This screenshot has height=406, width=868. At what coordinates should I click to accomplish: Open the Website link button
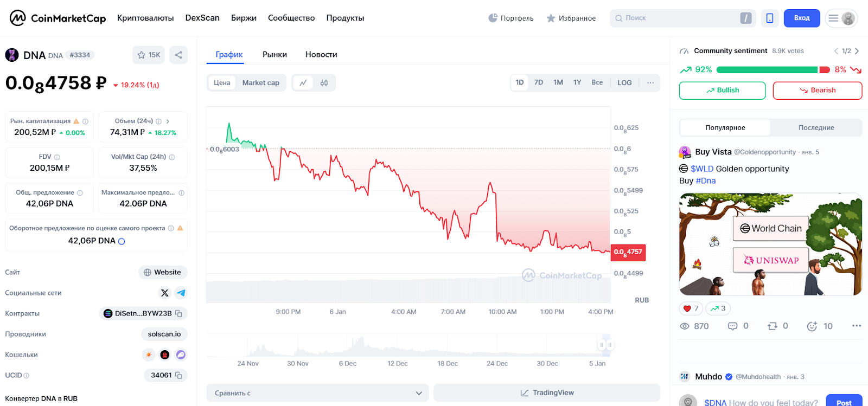pyautogui.click(x=163, y=272)
